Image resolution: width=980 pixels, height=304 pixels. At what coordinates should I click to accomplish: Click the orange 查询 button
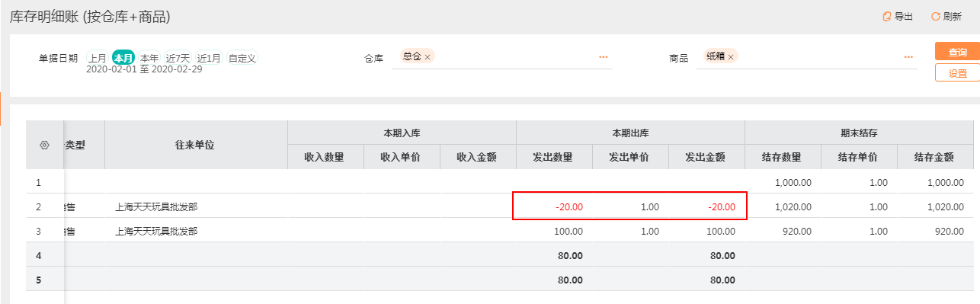point(957,52)
